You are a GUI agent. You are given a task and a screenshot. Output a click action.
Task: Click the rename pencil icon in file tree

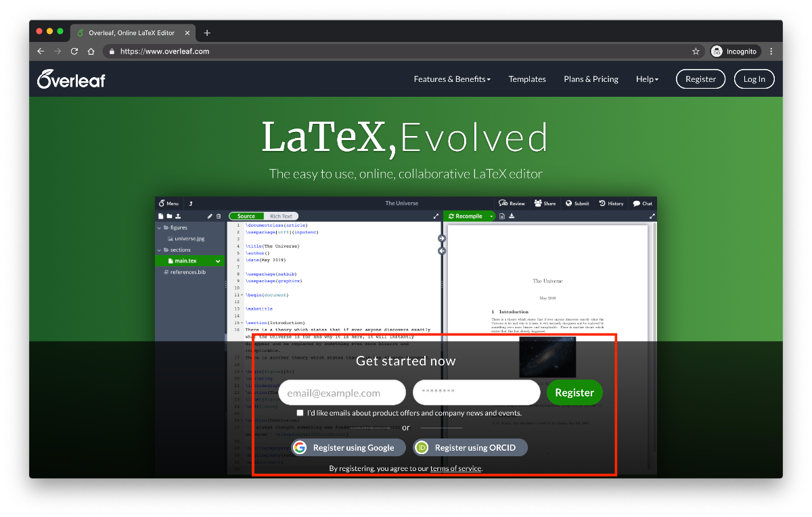coord(210,216)
